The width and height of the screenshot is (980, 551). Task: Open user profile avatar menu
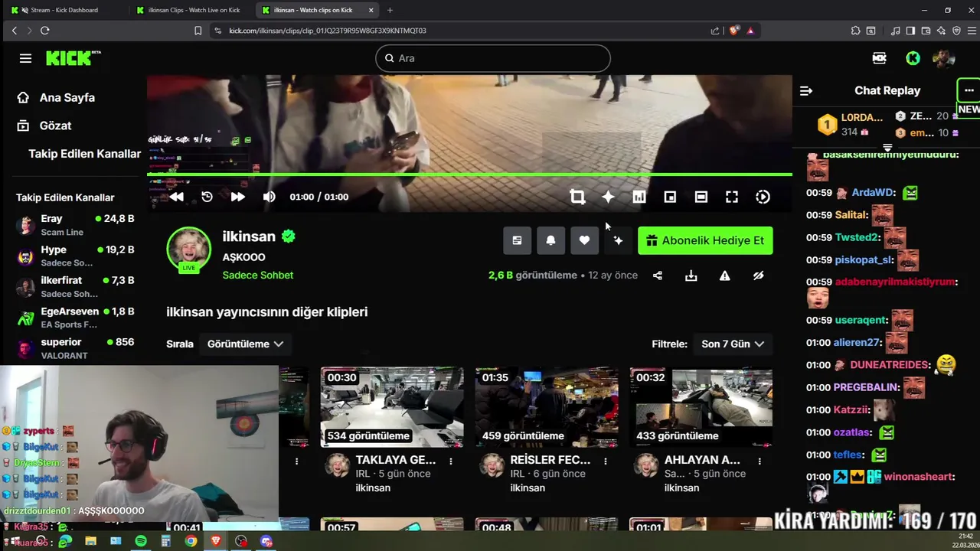pyautogui.click(x=943, y=58)
